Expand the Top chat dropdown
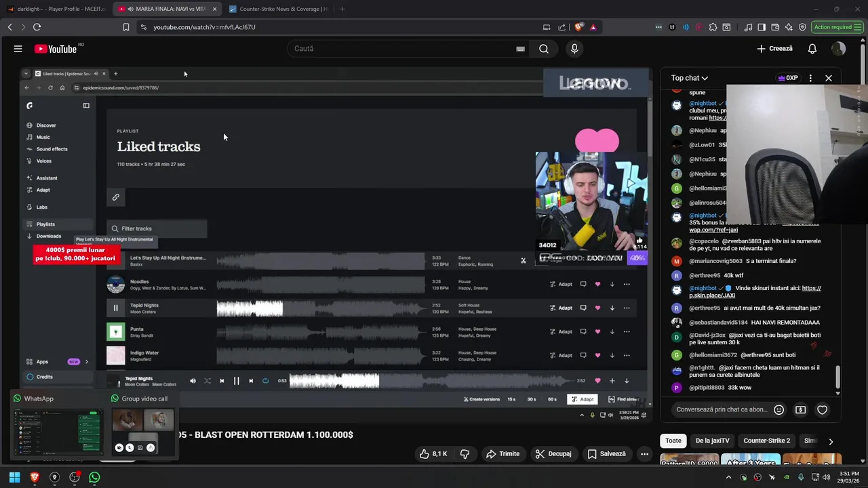The width and height of the screenshot is (868, 488). tap(690, 78)
